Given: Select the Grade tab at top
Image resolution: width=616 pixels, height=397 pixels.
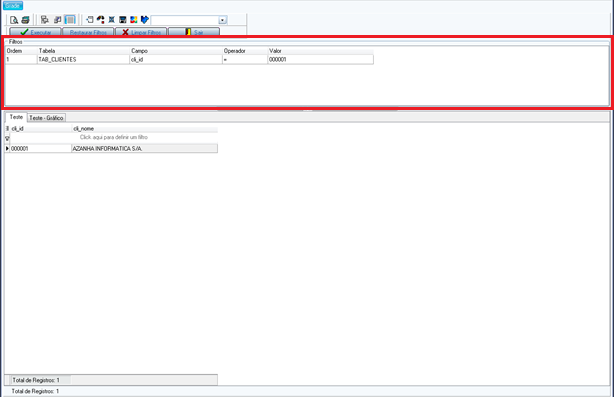Looking at the screenshot, I should click(x=13, y=5).
